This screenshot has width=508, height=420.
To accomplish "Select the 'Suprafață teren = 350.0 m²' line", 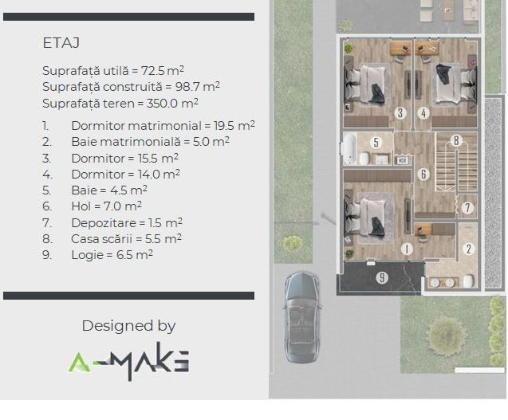I will point(120,104).
